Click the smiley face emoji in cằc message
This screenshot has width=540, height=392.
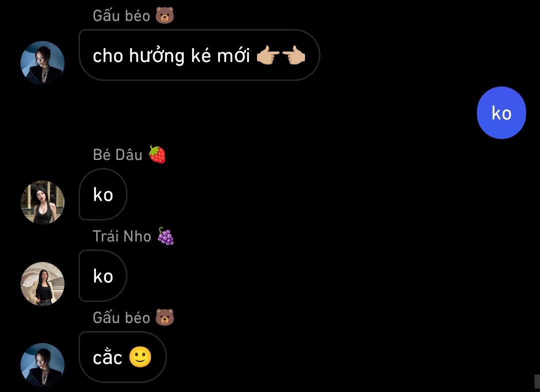click(x=140, y=357)
